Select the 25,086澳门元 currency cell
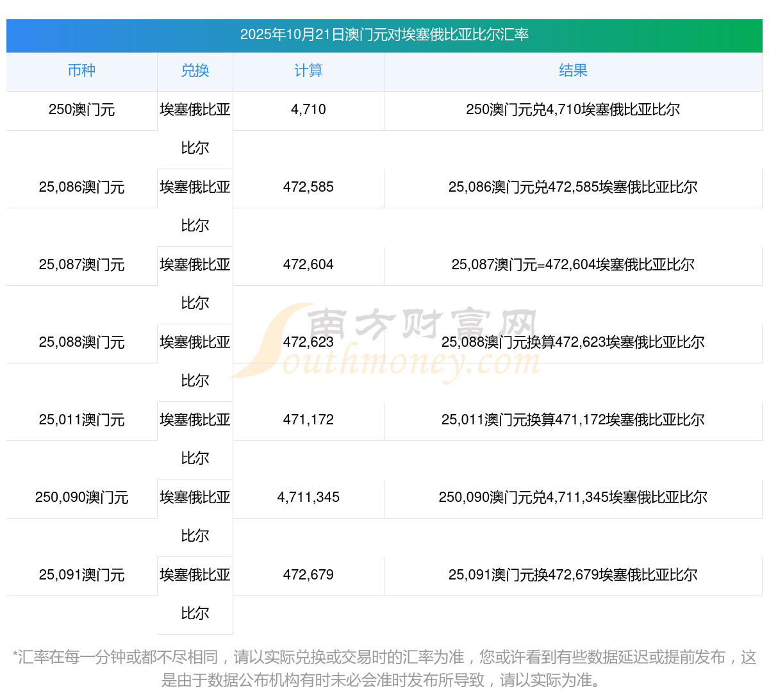The width and height of the screenshot is (769, 700). click(x=81, y=187)
